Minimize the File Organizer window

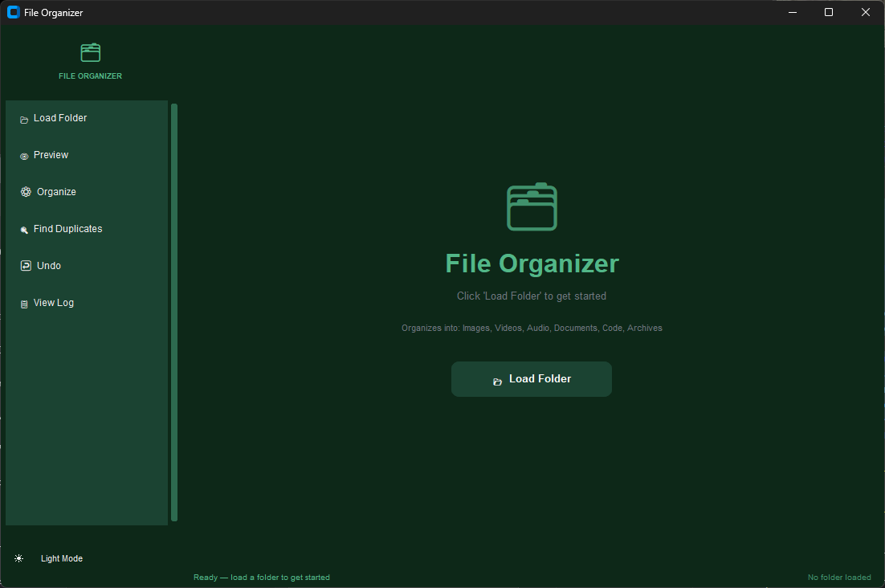pos(792,12)
